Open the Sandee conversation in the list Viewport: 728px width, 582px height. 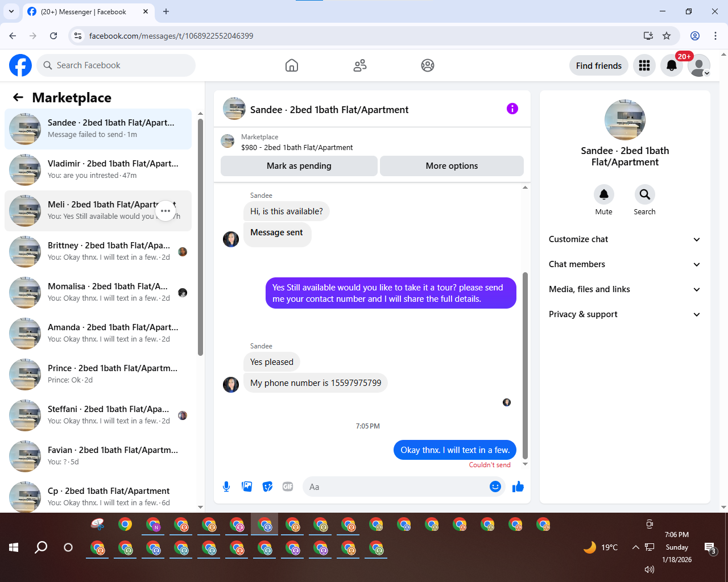tap(98, 129)
